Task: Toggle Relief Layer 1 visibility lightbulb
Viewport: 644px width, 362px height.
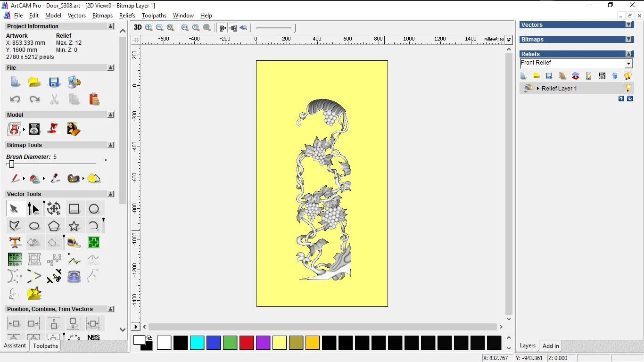Action: pyautogui.click(x=627, y=88)
